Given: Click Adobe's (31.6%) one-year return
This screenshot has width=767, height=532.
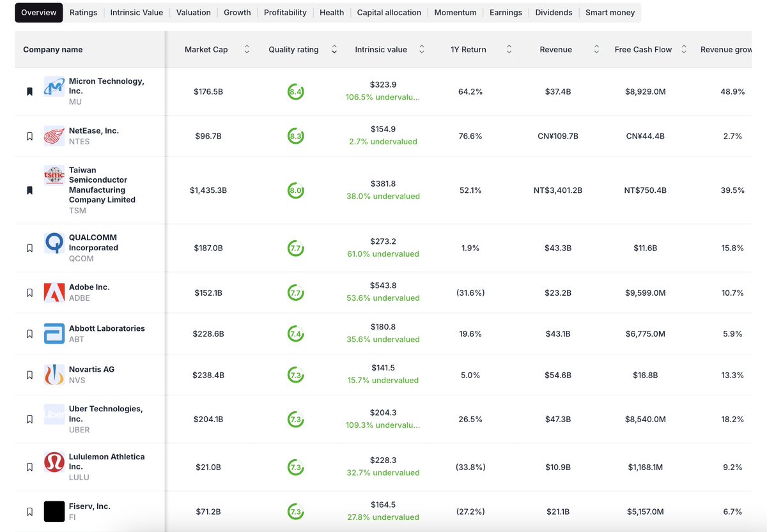Looking at the screenshot, I should point(470,293).
